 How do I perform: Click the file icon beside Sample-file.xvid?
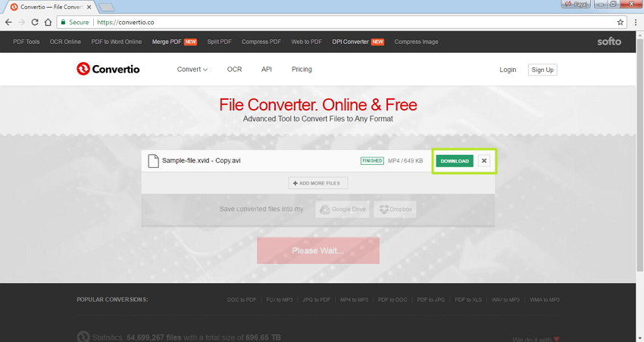pyautogui.click(x=153, y=160)
